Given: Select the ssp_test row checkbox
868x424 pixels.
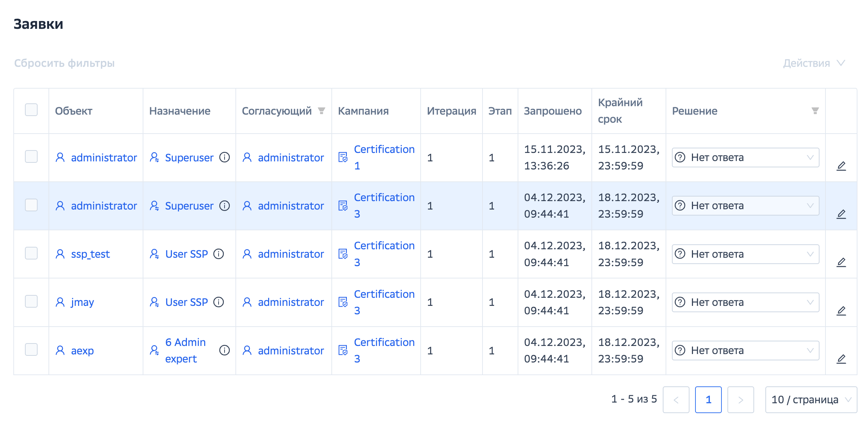Looking at the screenshot, I should pyautogui.click(x=31, y=253).
